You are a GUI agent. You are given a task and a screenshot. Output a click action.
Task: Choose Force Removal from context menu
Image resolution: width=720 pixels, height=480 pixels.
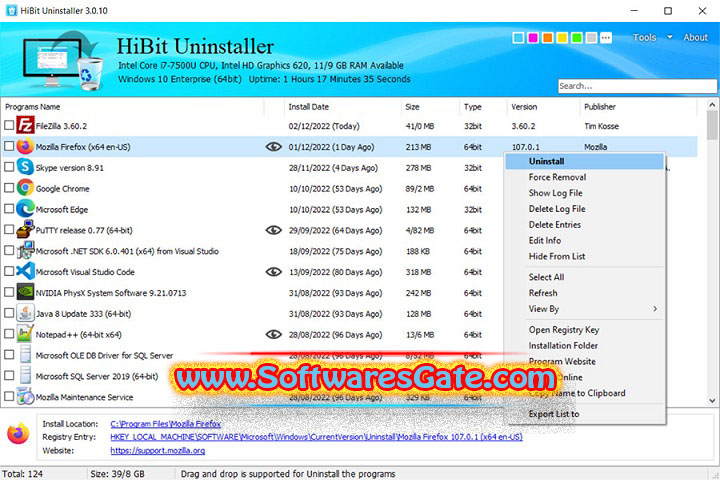[x=585, y=177]
